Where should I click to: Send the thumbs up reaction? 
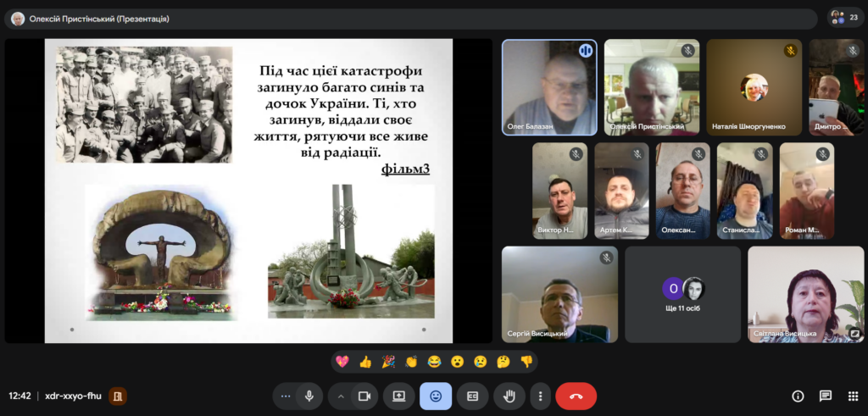coord(365,362)
